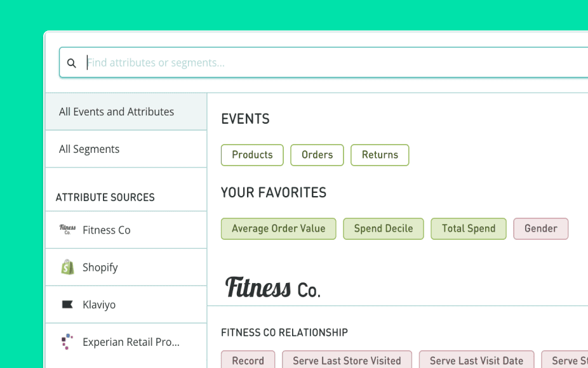This screenshot has width=588, height=368.
Task: Click the EVENTS section heading
Action: point(245,119)
